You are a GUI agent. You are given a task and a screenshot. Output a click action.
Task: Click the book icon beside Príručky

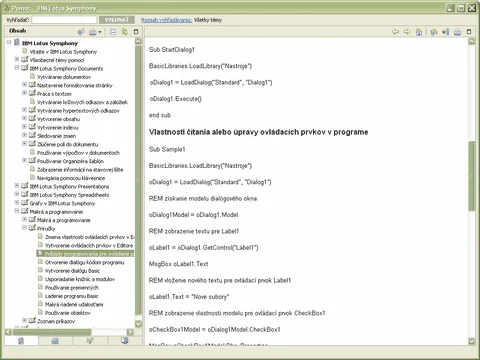coord(32,228)
